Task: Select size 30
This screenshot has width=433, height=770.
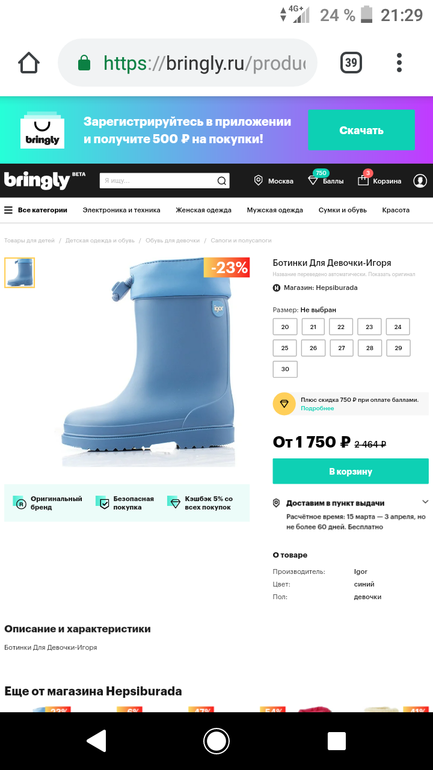Action: (285, 369)
